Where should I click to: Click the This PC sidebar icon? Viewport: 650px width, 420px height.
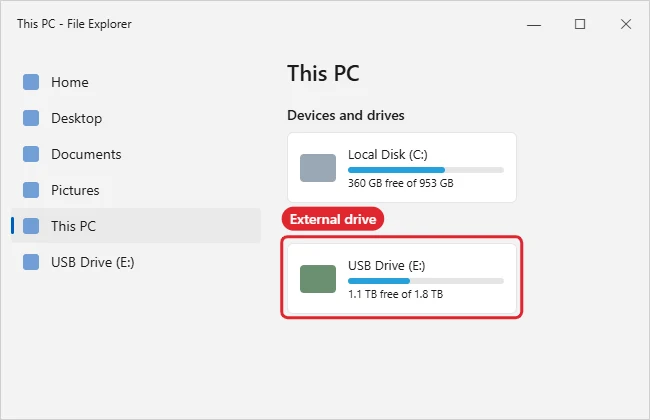click(x=31, y=226)
